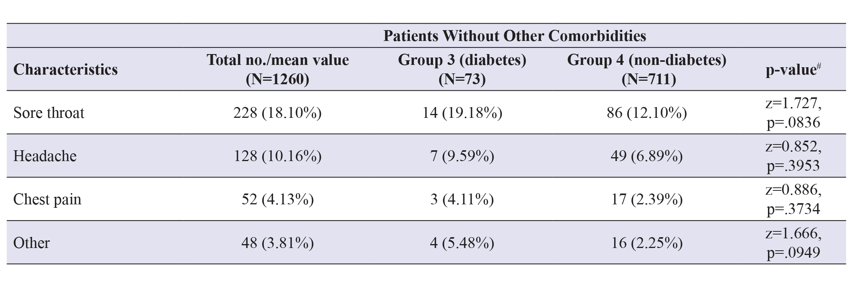The height and width of the screenshot is (287, 868).
Task: Click the p-value column header
Action: pos(793,70)
